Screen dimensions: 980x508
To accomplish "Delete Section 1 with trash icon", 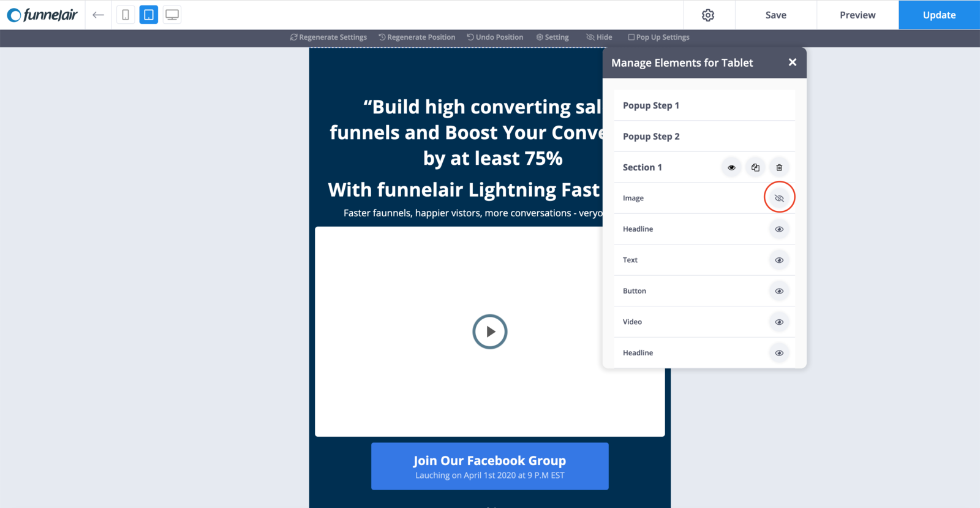I will coord(779,167).
